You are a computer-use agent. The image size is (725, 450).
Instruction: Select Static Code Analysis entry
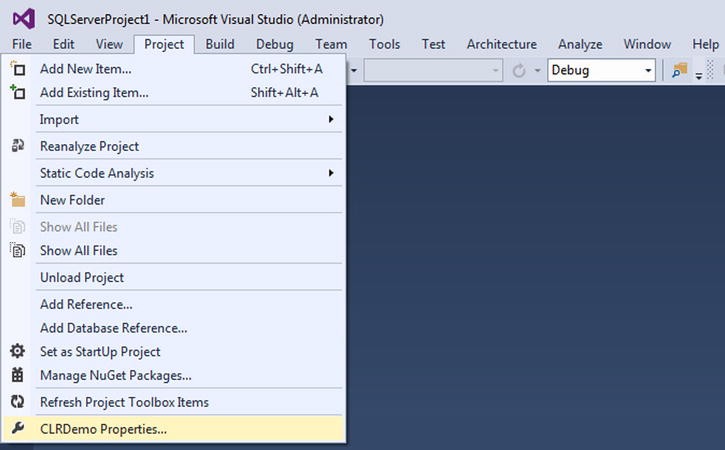pos(174,173)
